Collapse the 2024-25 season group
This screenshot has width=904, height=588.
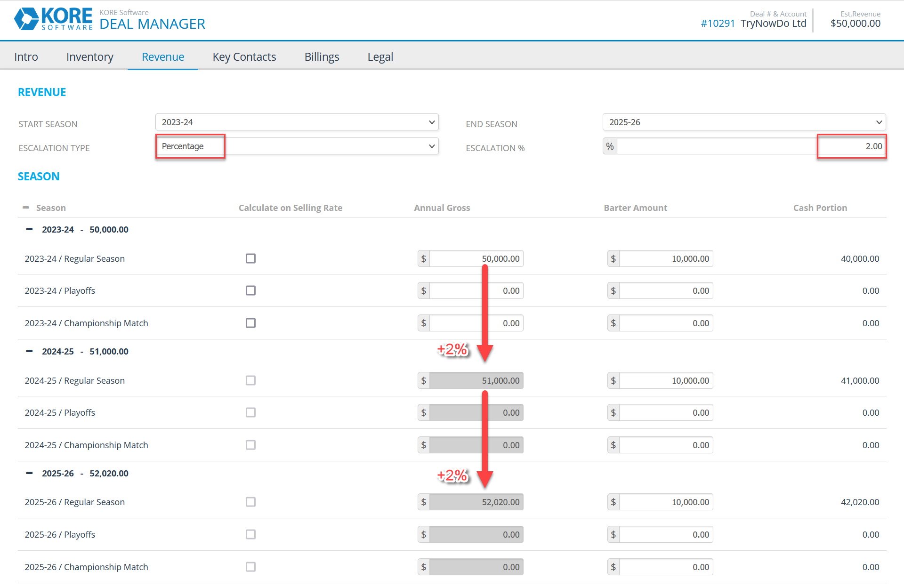pyautogui.click(x=29, y=351)
